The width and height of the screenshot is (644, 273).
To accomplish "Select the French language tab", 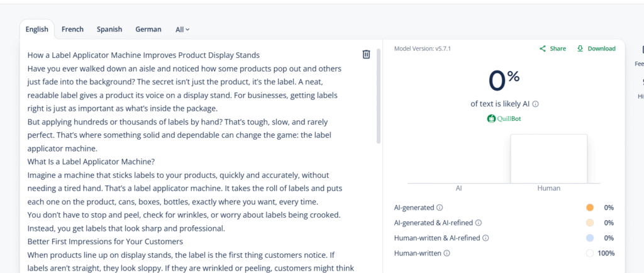I will tap(72, 30).
